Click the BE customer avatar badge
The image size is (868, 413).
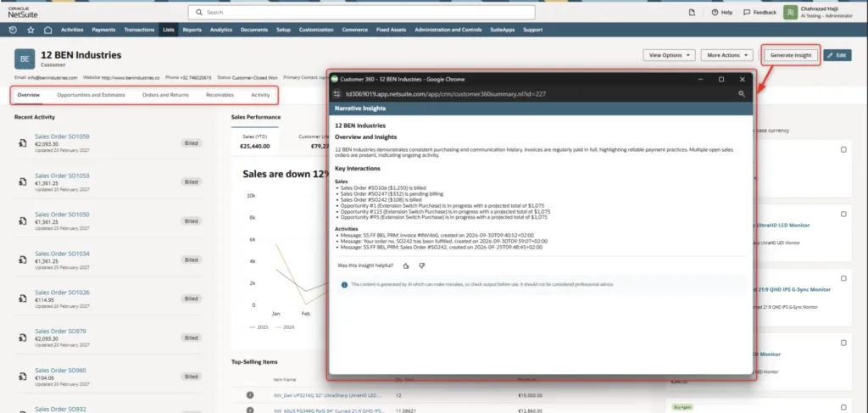click(x=25, y=59)
